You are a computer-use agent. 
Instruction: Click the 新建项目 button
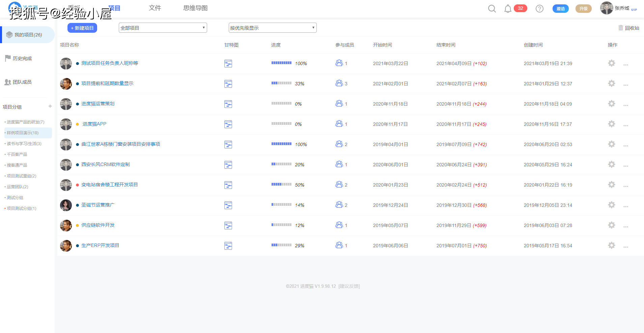point(82,28)
